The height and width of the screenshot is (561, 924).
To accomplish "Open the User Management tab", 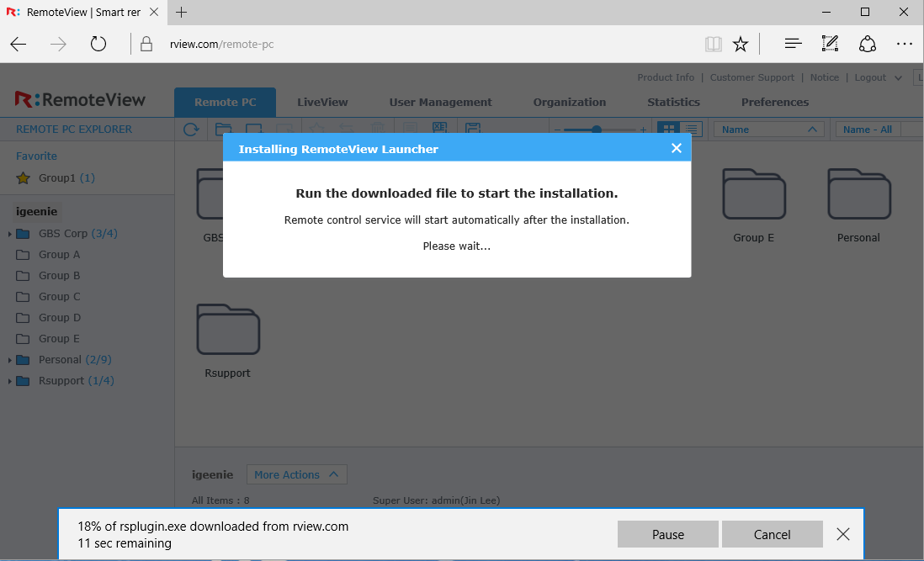I will 440,103.
